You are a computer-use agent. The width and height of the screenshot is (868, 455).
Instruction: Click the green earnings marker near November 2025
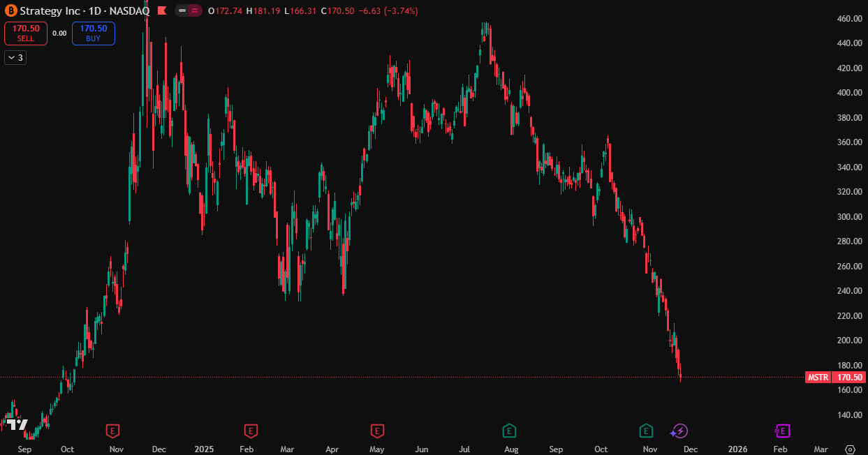647,431
